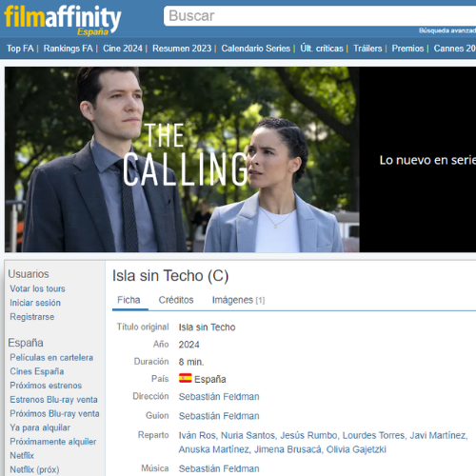The image size is (476, 476).
Task: Switch to the Créditos tab
Action: click(176, 300)
